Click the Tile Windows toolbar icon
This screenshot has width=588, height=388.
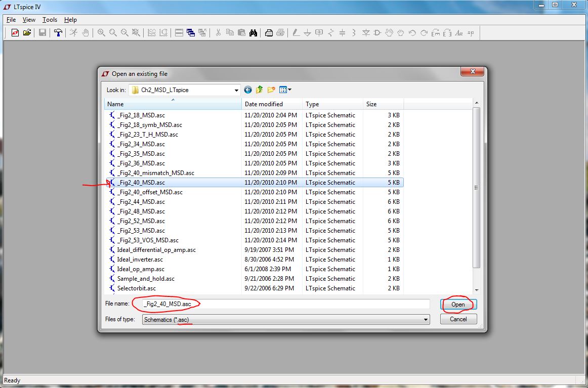[x=179, y=33]
